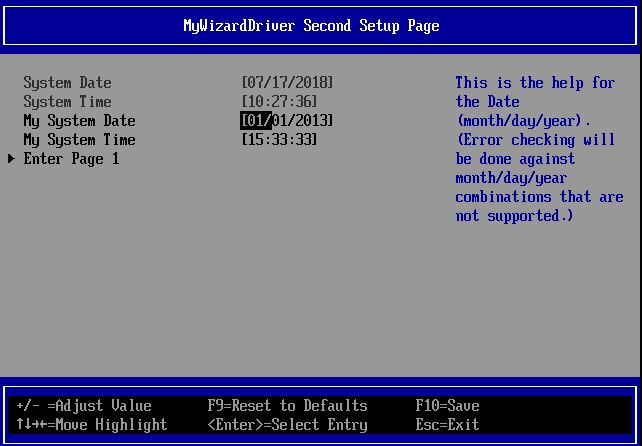Click F10=Save in the footer
Screen dimensions: 642x446
(447, 406)
